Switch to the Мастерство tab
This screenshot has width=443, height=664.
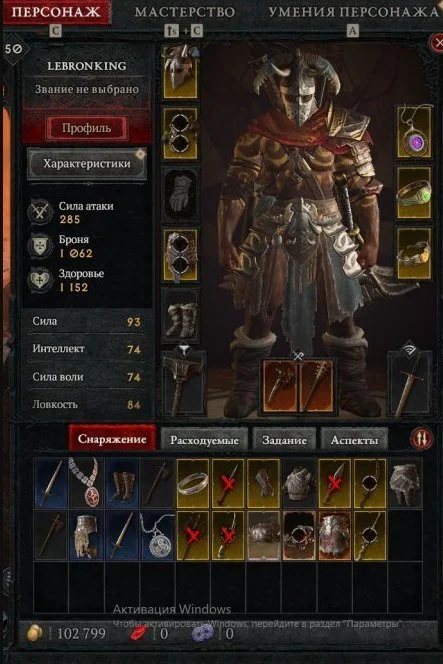coord(185,12)
